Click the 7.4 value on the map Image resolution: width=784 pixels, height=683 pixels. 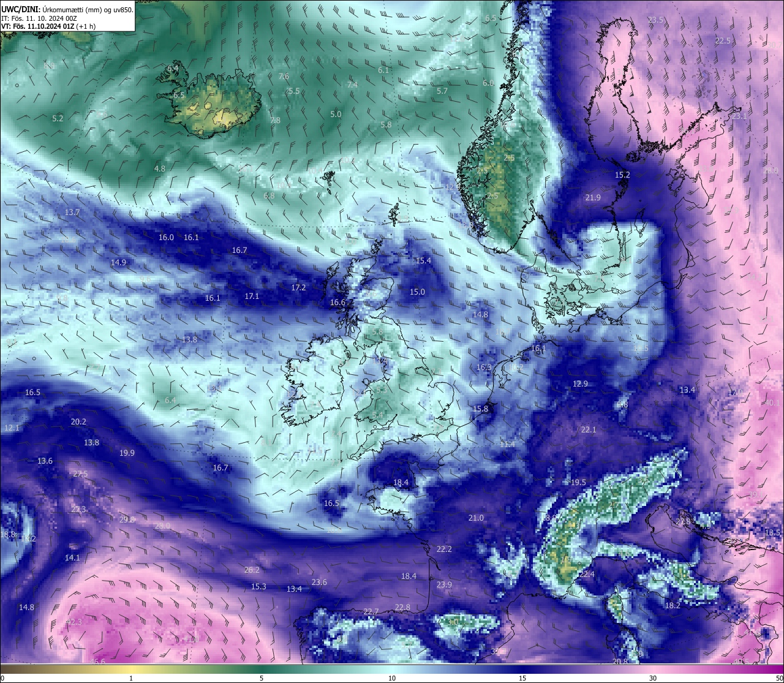point(352,85)
